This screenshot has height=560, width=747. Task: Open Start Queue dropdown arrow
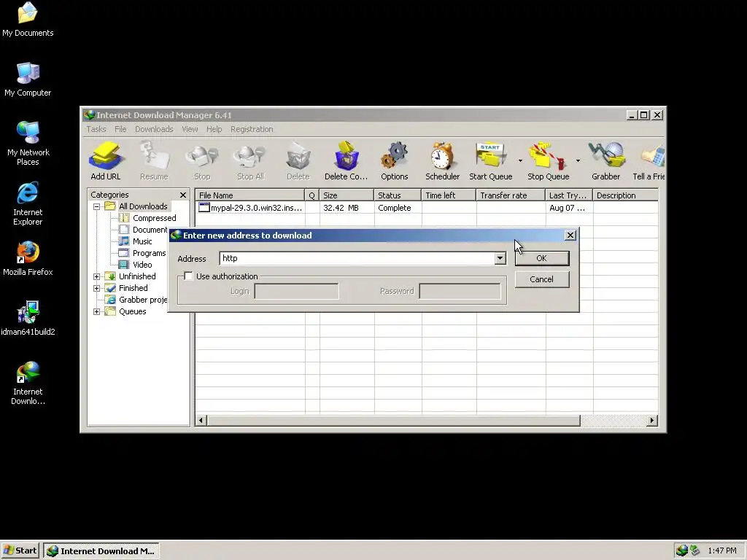point(520,161)
